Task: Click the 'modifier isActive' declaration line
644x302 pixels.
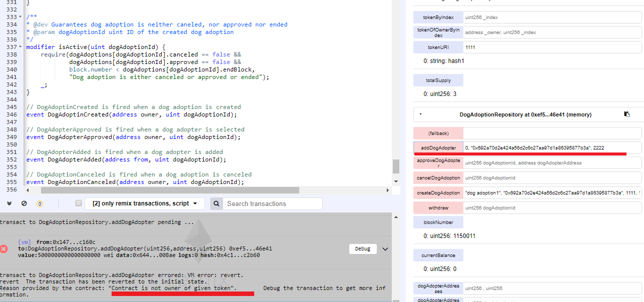Action: pos(96,47)
